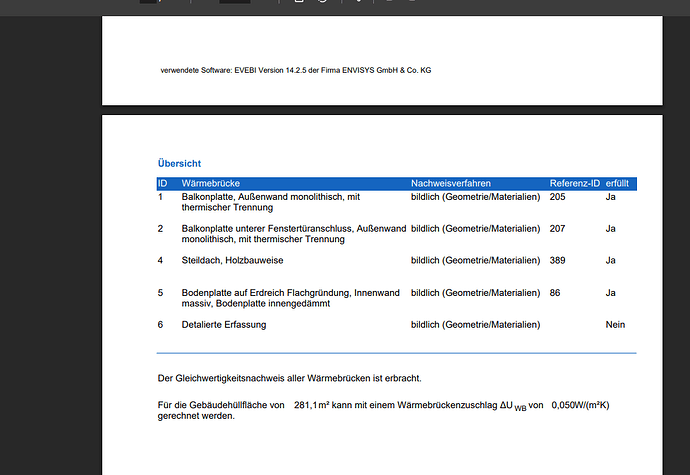Click the 'Nachweisverfahren' column header

[x=451, y=183]
